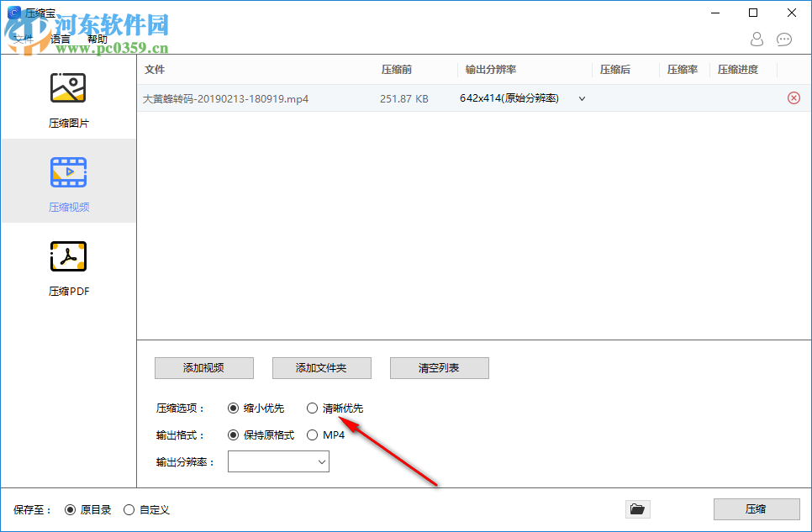Open the 文件 menu

(24, 39)
